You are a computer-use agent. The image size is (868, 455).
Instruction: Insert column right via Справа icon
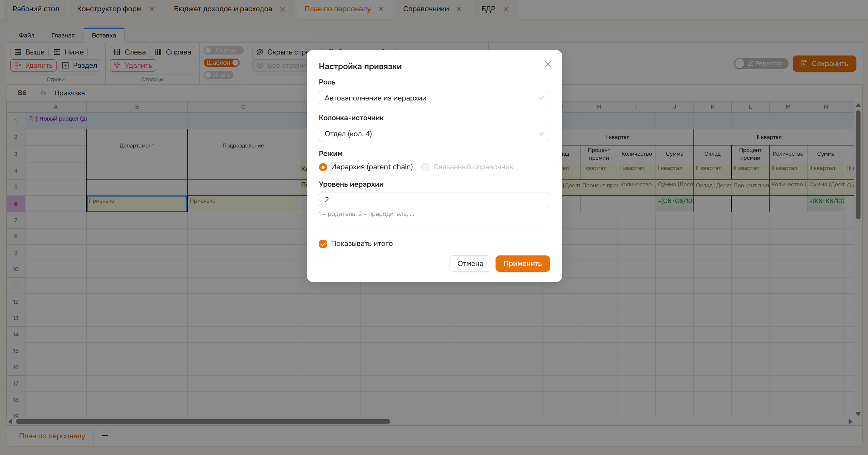[x=173, y=52]
